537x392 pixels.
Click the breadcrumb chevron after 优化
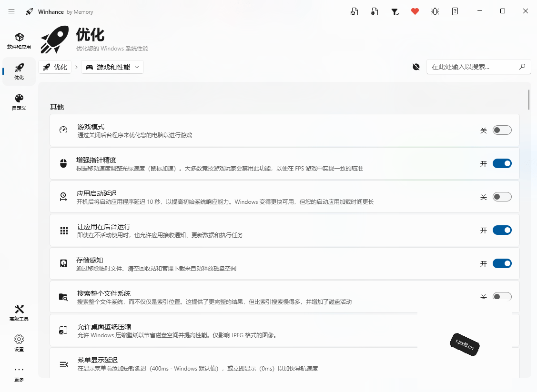point(76,67)
